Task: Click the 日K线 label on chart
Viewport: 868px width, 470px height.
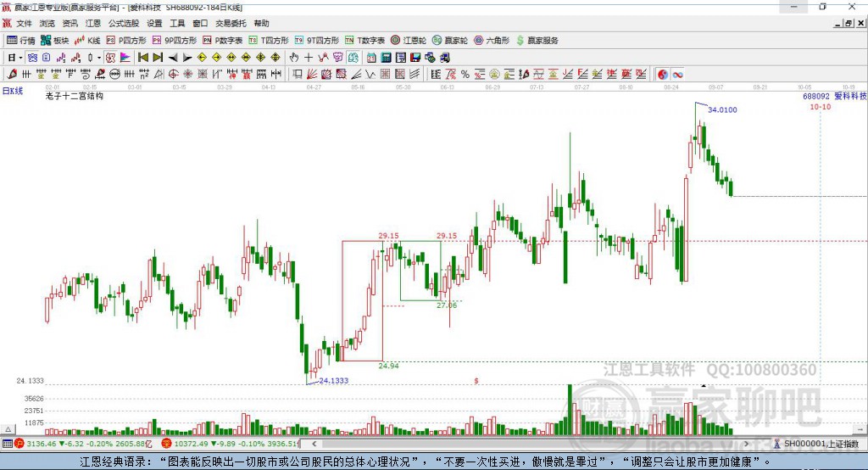Action: 13,91
